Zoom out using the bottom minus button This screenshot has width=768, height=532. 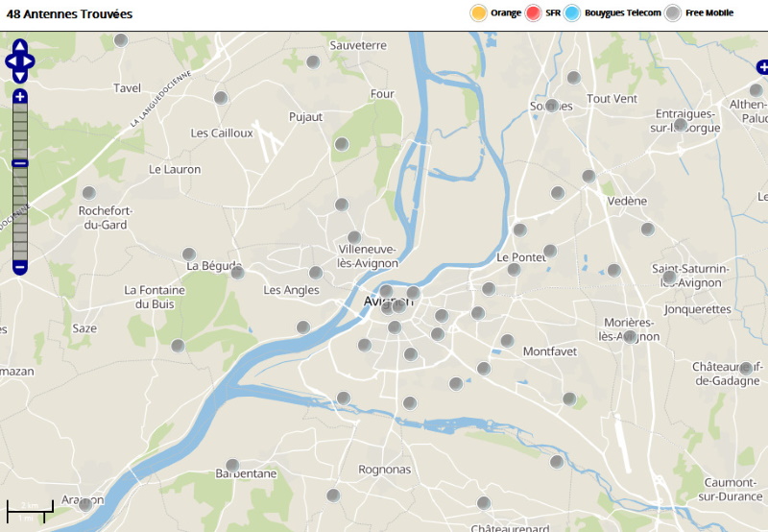pos(20,266)
